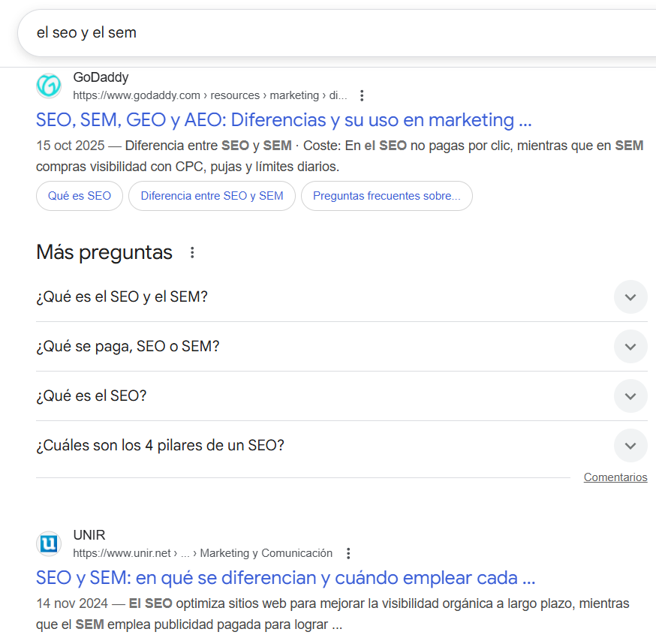Select the Diferencia entre SEO y SEM chip
656x644 pixels.
pos(212,196)
